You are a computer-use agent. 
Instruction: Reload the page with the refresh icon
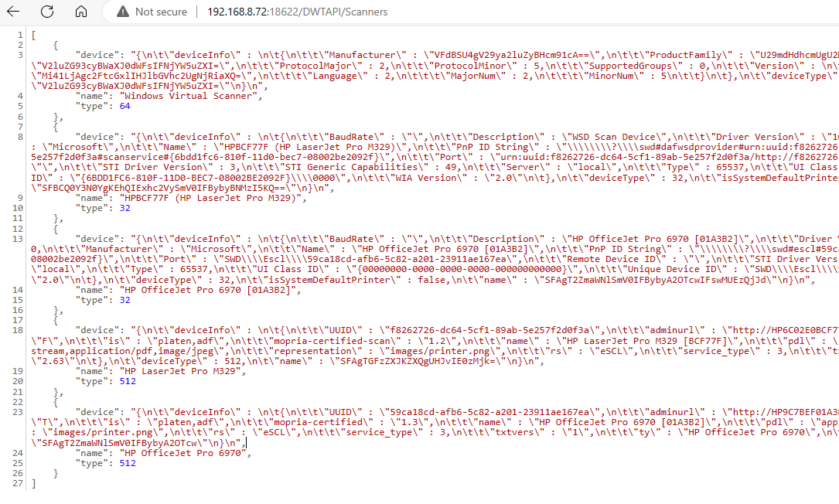47,12
